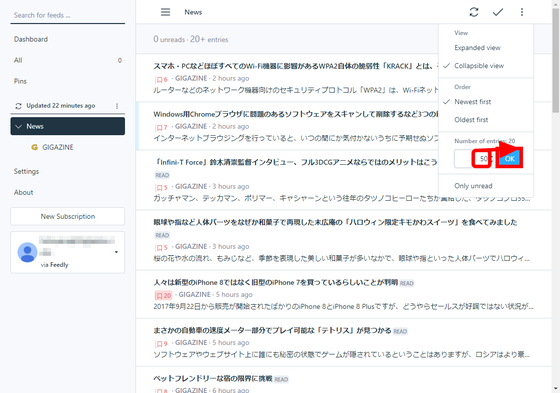Click the unread count 0 beside All
Viewport: 560px width, 393px height.
120,60
